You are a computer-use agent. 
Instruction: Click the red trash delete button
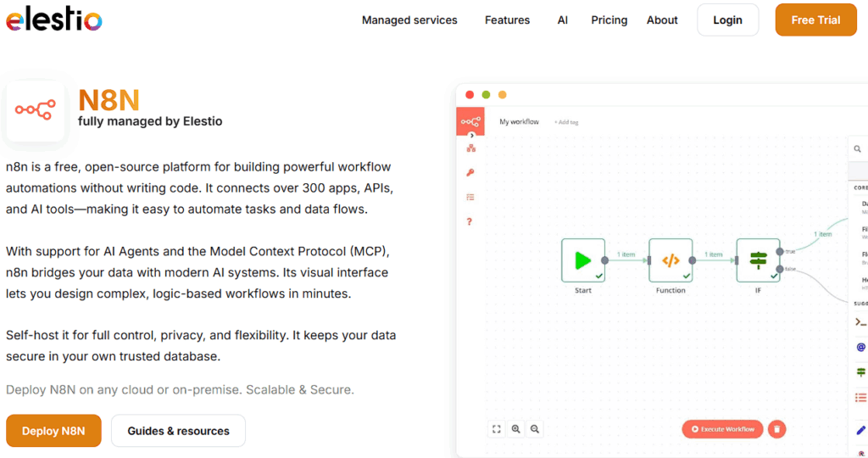tap(776, 429)
